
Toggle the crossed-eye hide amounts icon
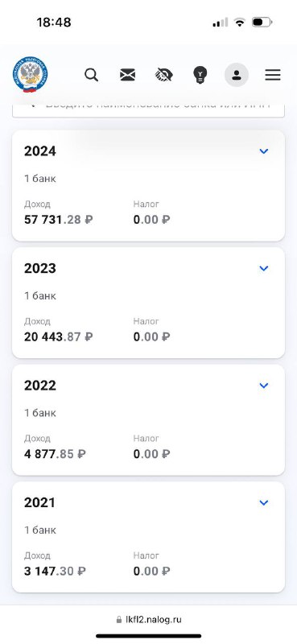pos(164,75)
